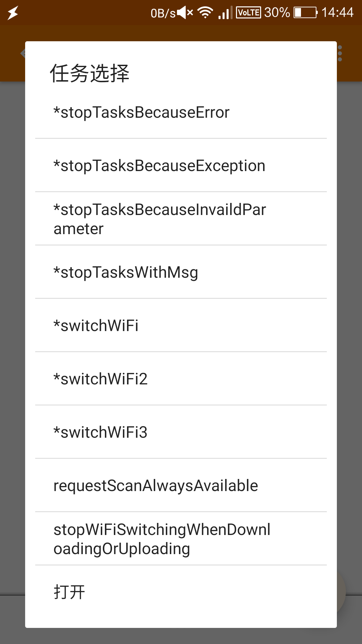The width and height of the screenshot is (362, 644).
Task: Tap the back arrow in header
Action: 23,53
